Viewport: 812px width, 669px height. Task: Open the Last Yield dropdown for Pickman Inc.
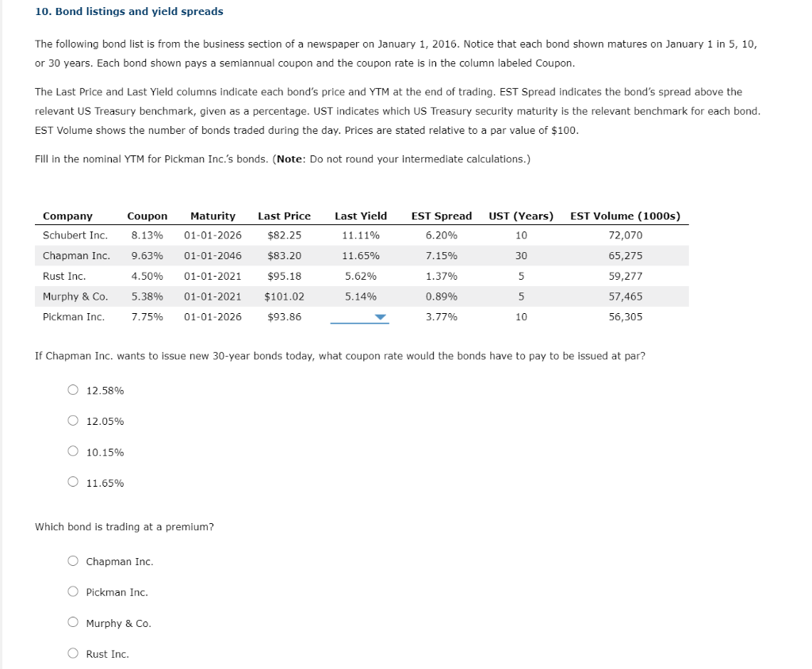tap(382, 316)
